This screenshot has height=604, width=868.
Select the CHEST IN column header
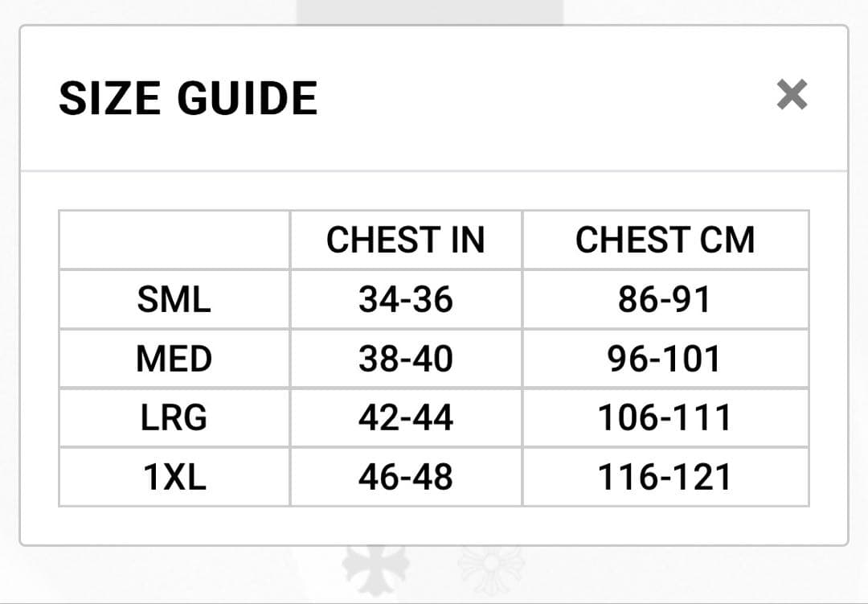coord(406,240)
